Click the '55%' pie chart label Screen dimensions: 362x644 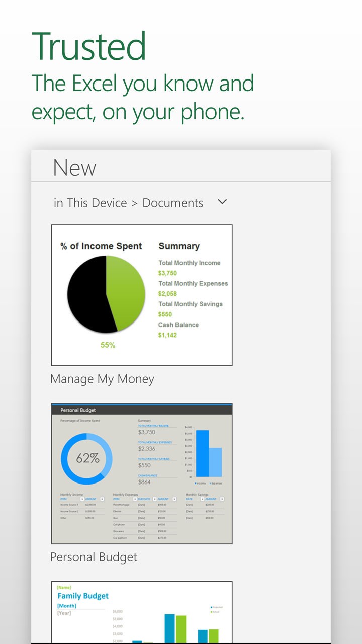[108, 345]
